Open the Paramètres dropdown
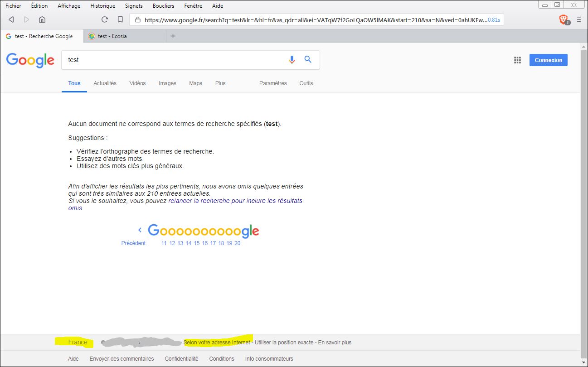 (273, 83)
